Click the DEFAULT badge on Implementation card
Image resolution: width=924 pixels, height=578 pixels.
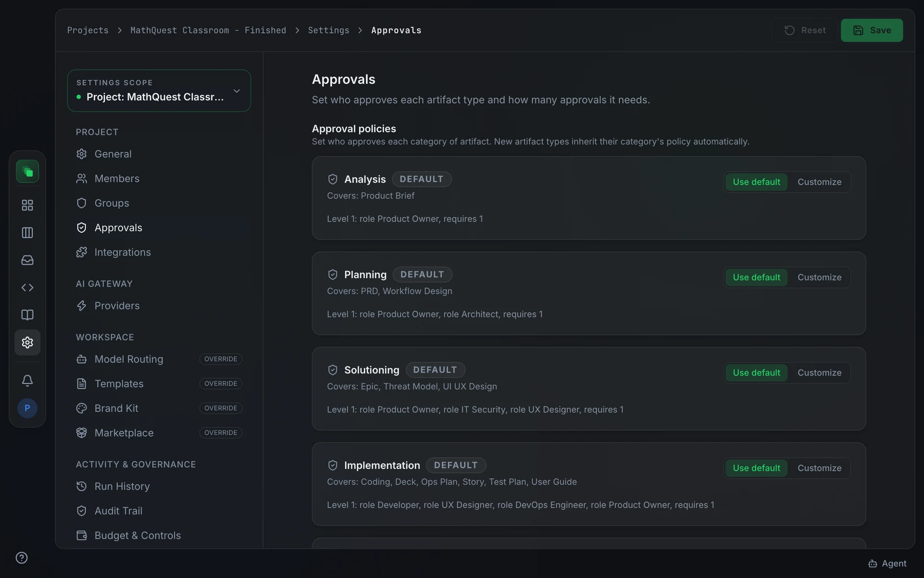pyautogui.click(x=456, y=465)
